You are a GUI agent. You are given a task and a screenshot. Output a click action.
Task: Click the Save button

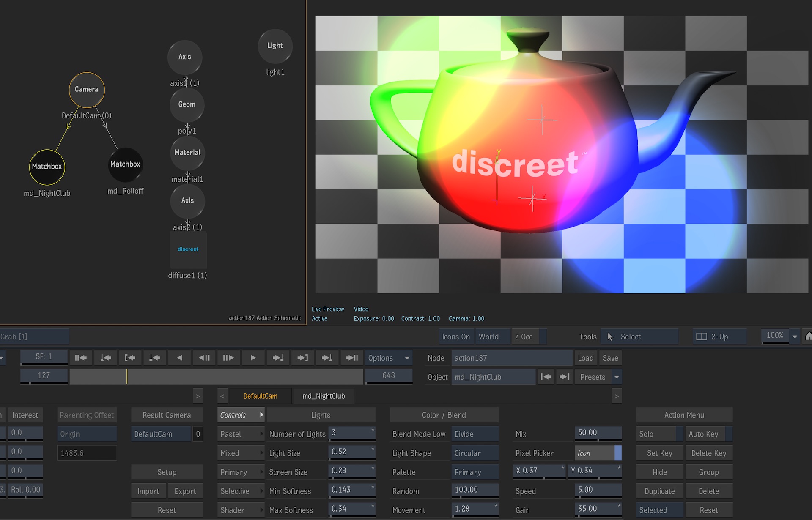[x=610, y=358]
